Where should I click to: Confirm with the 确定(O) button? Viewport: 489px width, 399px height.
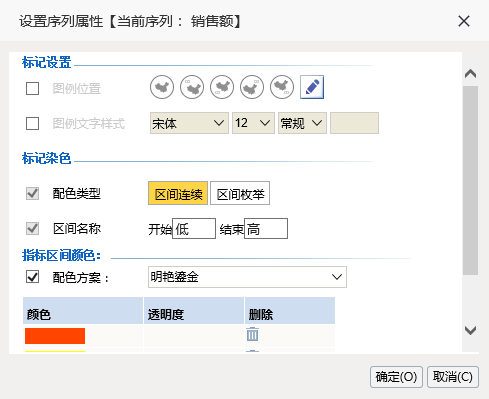click(x=396, y=377)
